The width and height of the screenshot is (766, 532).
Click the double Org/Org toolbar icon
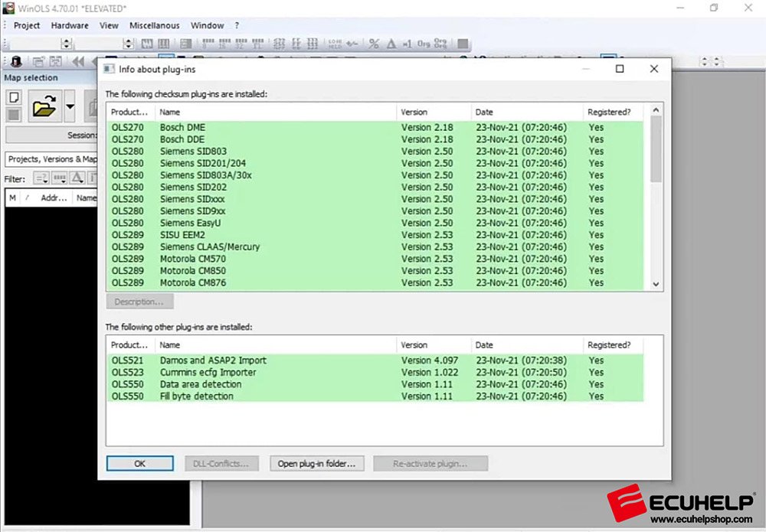440,44
